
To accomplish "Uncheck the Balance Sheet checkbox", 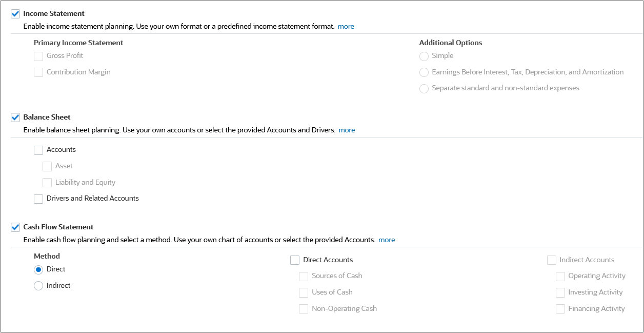I will pos(15,117).
